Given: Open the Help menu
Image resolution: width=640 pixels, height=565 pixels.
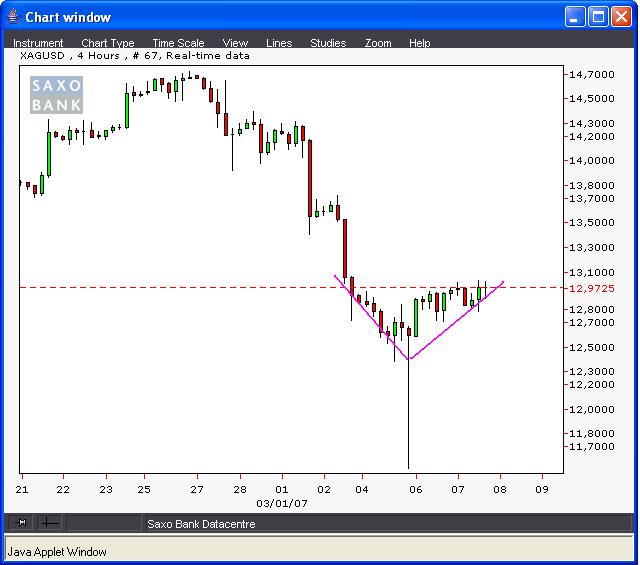Looking at the screenshot, I should tap(420, 43).
